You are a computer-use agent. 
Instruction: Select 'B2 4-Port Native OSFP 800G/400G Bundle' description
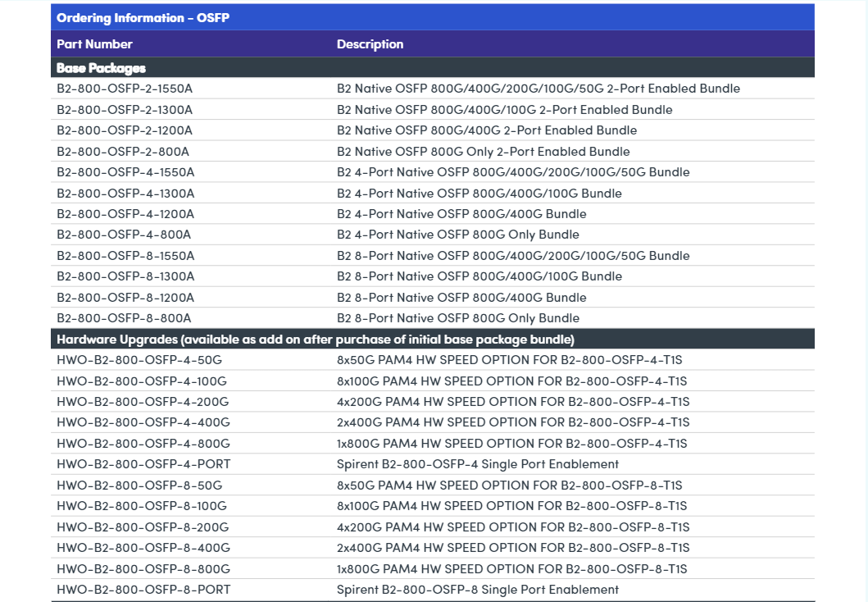[x=461, y=213]
